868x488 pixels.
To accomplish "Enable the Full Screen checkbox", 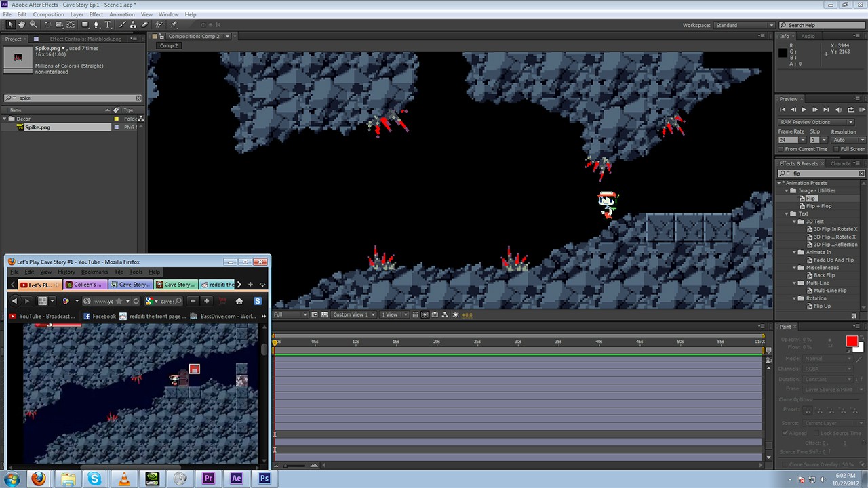I will pos(836,149).
